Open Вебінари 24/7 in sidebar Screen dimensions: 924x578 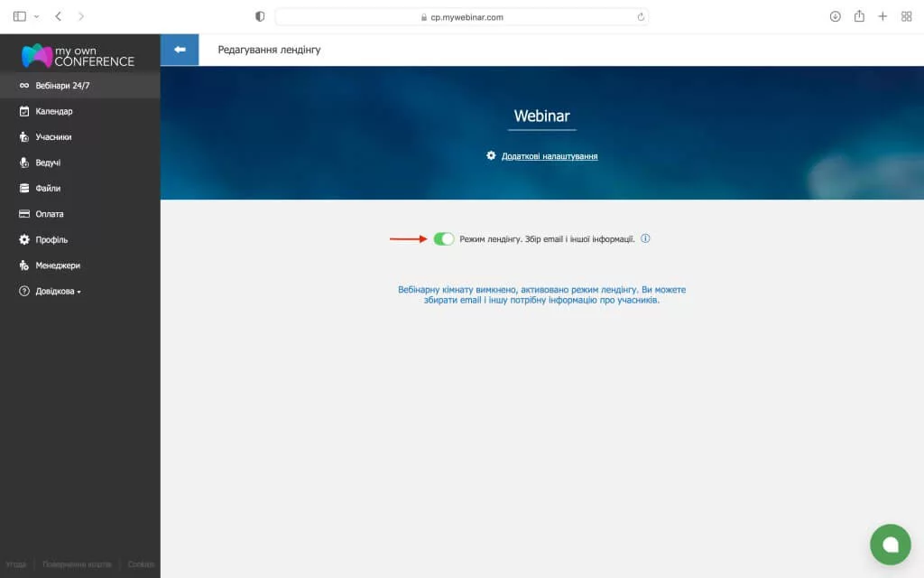(61, 86)
